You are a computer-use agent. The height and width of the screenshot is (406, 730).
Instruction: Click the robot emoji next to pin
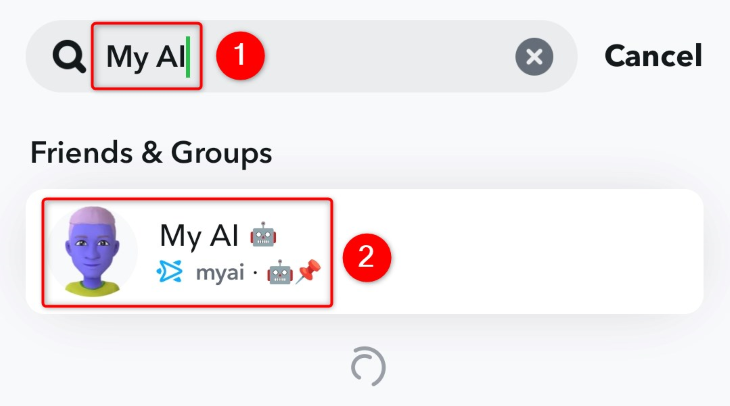click(x=278, y=273)
